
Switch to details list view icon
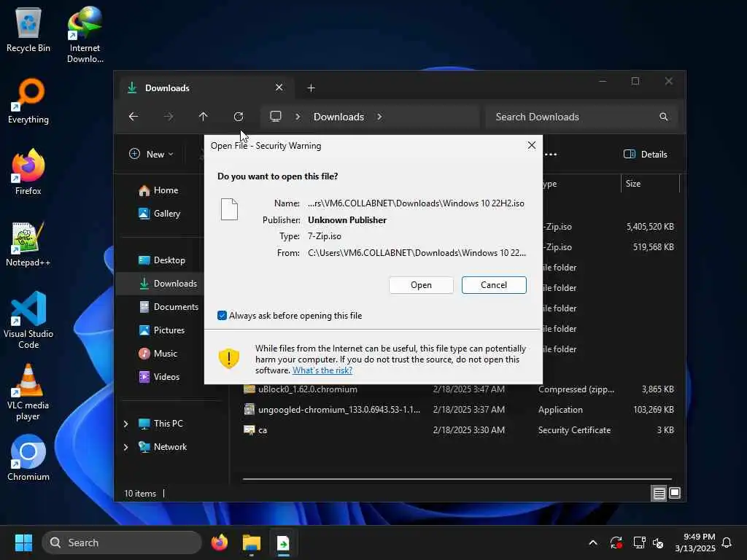[659, 494]
